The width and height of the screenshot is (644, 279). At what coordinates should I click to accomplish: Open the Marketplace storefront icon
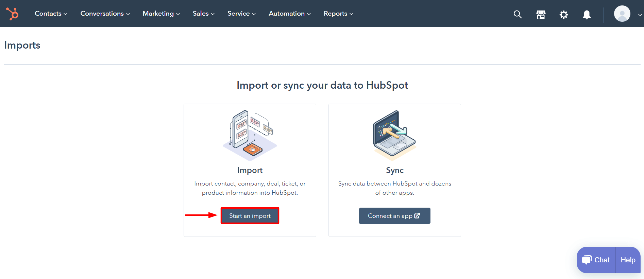(541, 14)
